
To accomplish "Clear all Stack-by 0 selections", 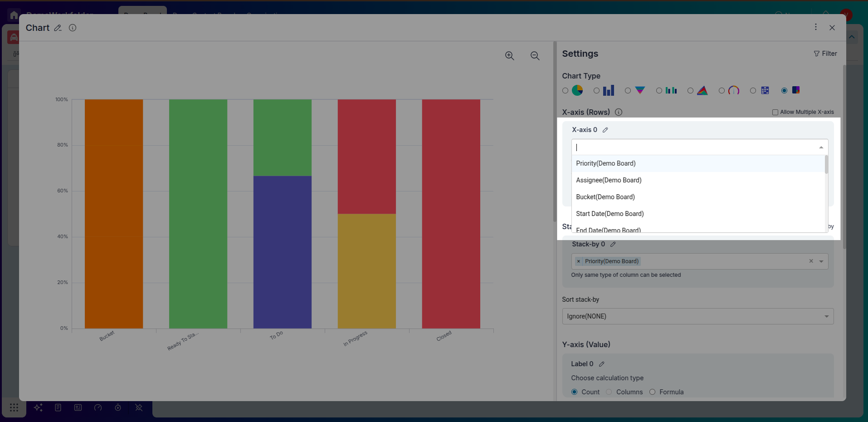I will (x=811, y=261).
